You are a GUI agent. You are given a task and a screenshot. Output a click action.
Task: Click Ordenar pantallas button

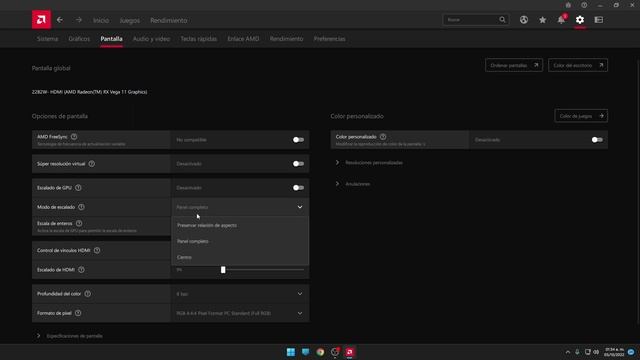coord(514,65)
